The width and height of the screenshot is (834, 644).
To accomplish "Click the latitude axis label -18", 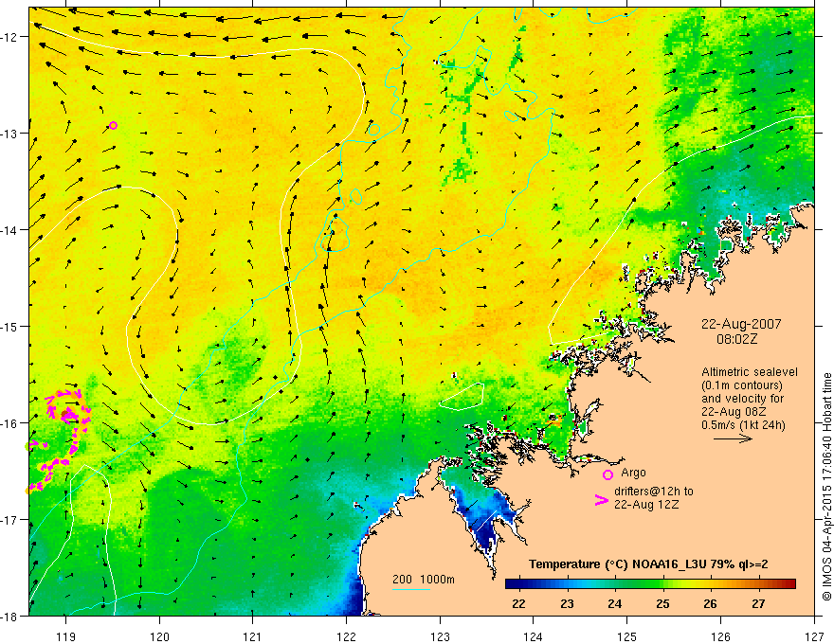I will click(x=9, y=616).
